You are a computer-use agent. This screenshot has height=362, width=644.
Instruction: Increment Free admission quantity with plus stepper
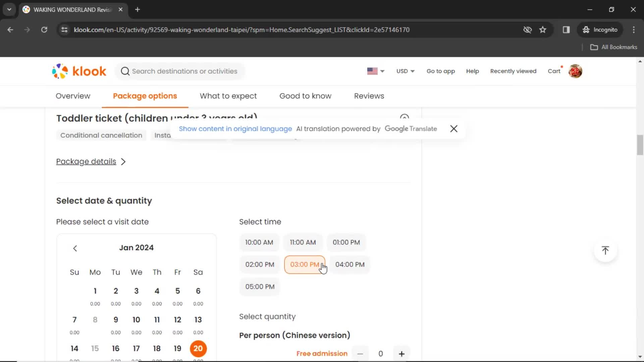coord(401,354)
